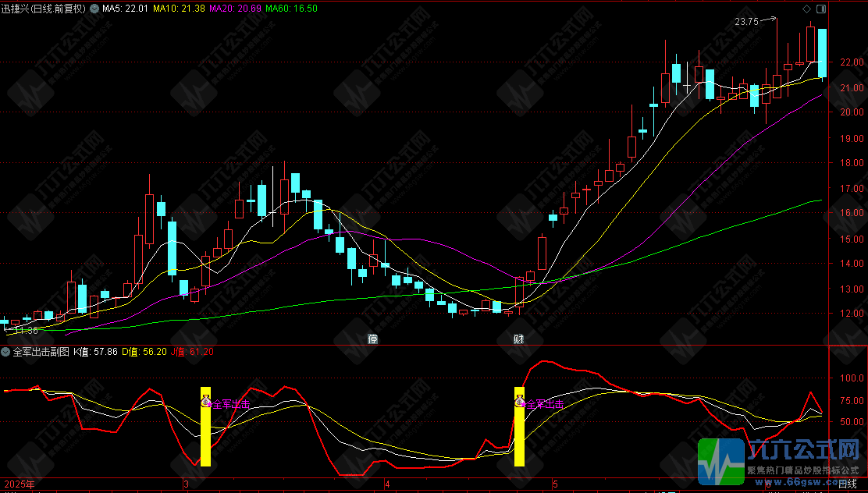This screenshot has height=493, width=868.
Task: Click the 财 event marker
Action: click(x=519, y=339)
